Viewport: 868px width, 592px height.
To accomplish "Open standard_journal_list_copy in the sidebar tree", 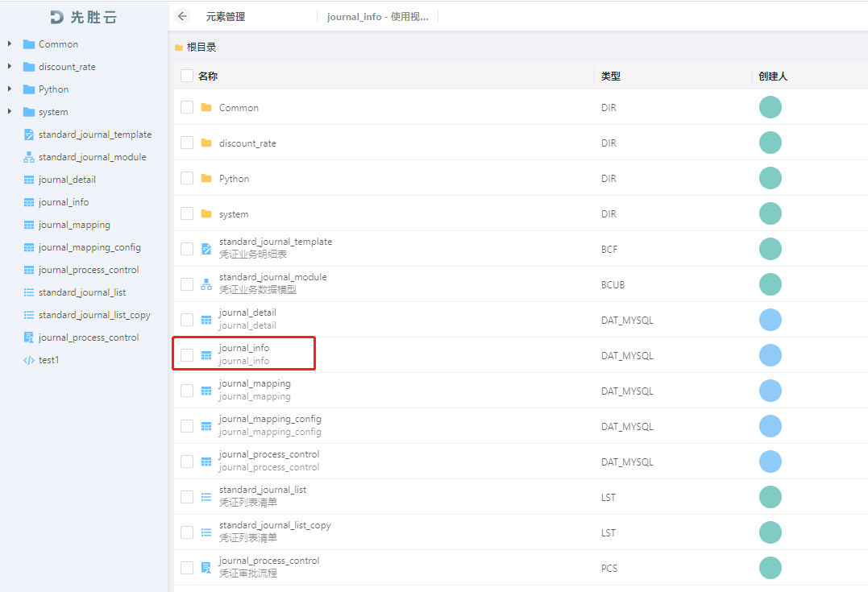I will [94, 315].
